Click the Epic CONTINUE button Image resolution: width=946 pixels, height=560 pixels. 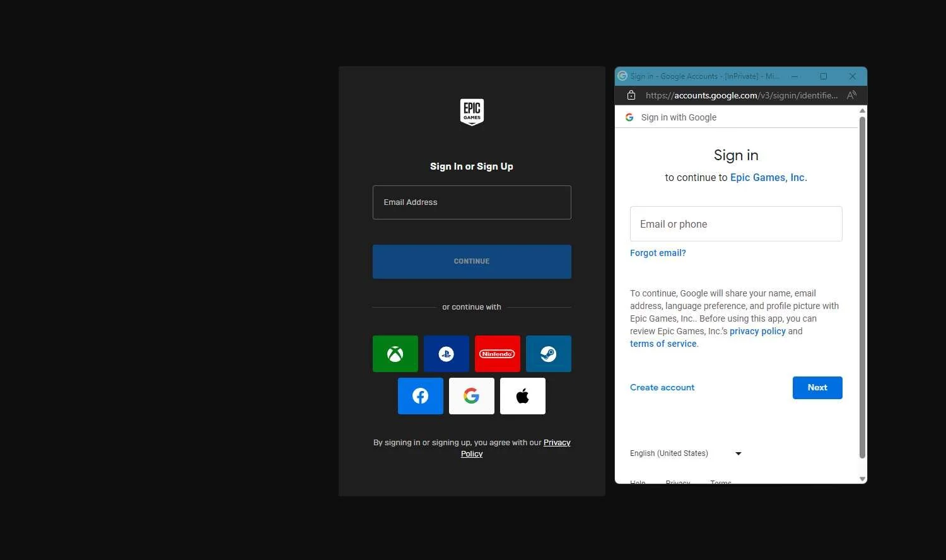(472, 262)
